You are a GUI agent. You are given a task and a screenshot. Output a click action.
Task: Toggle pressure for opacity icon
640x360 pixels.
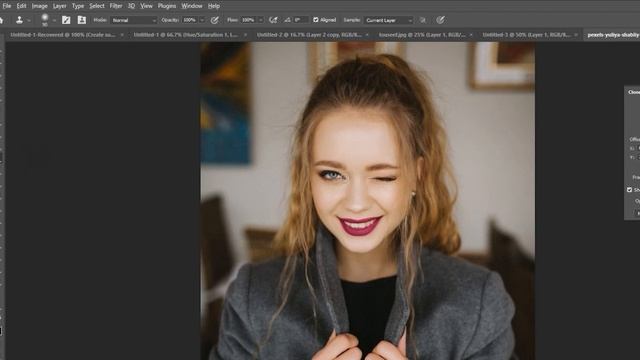pos(214,20)
